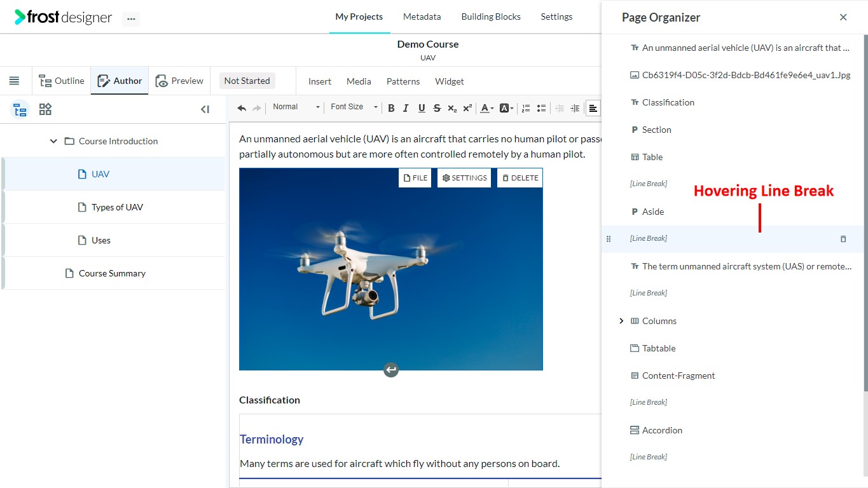868x488 pixels.
Task: Open the Media menu
Action: [x=359, y=81]
